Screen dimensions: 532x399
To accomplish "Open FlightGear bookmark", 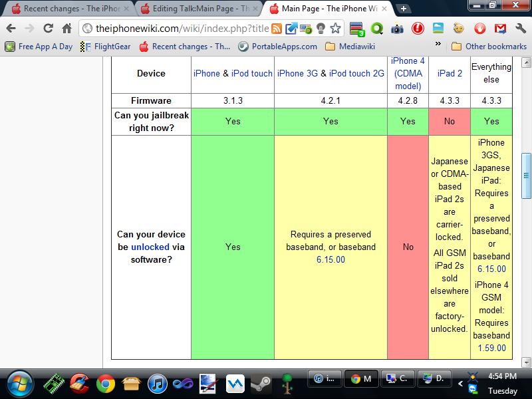I will click(105, 47).
